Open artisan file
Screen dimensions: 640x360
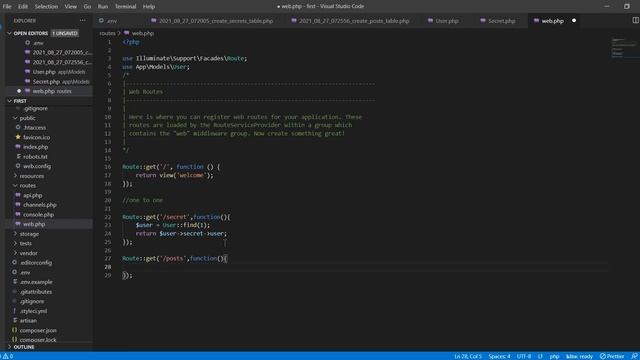28,321
